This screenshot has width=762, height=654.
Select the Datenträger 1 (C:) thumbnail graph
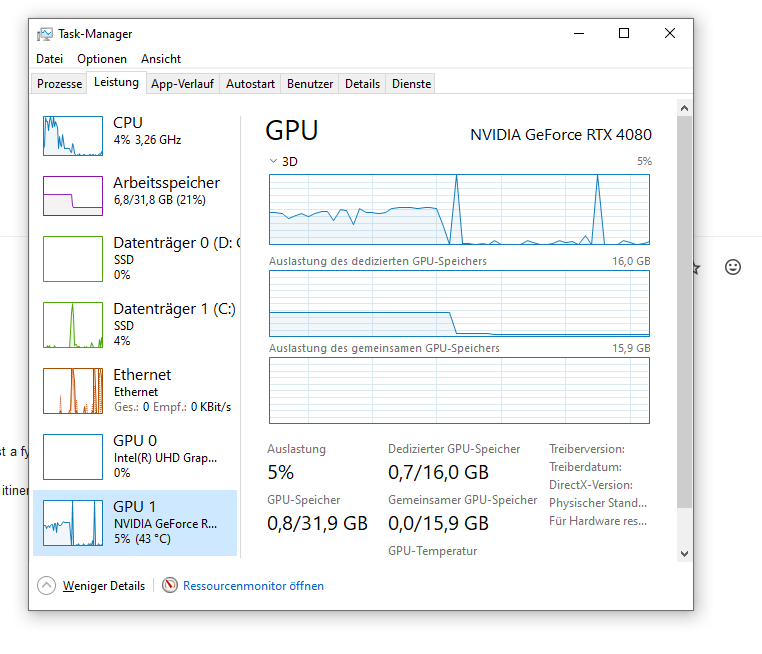coord(73,325)
